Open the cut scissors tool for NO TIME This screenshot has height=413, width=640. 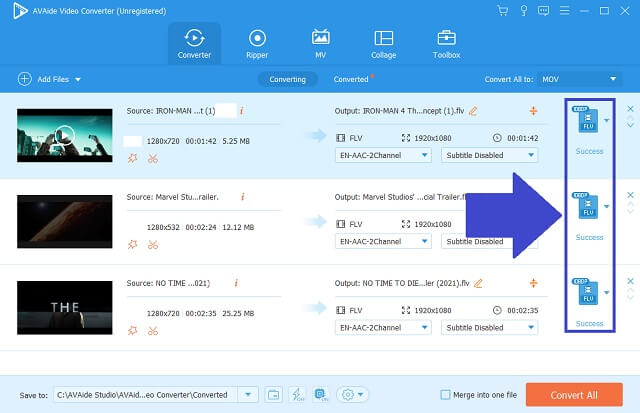coord(153,331)
